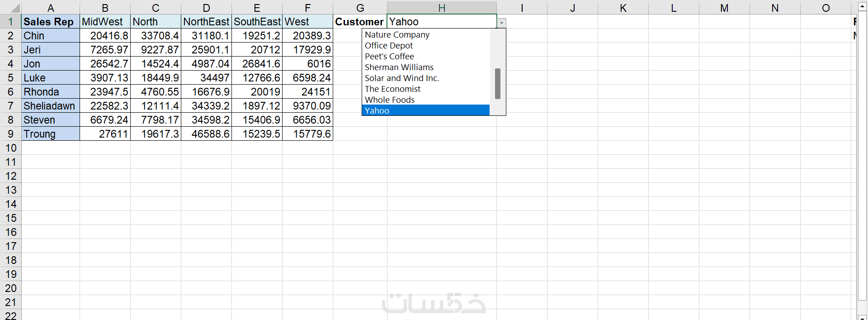Select column K header

click(x=623, y=8)
